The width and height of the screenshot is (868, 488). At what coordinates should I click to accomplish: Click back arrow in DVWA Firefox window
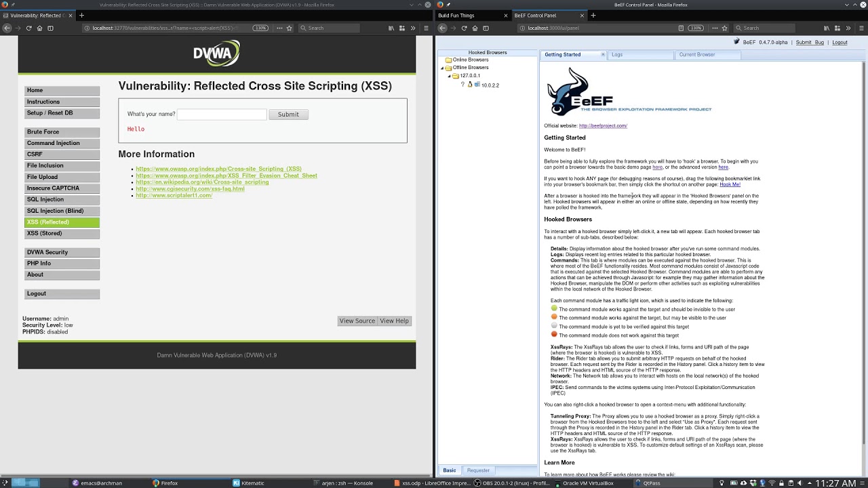tap(7, 28)
